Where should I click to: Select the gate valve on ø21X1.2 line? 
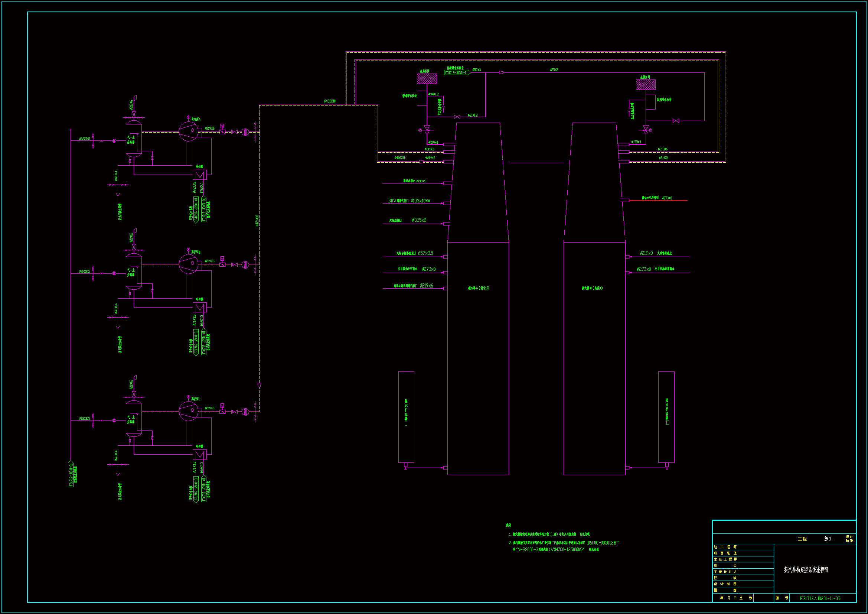click(457, 117)
